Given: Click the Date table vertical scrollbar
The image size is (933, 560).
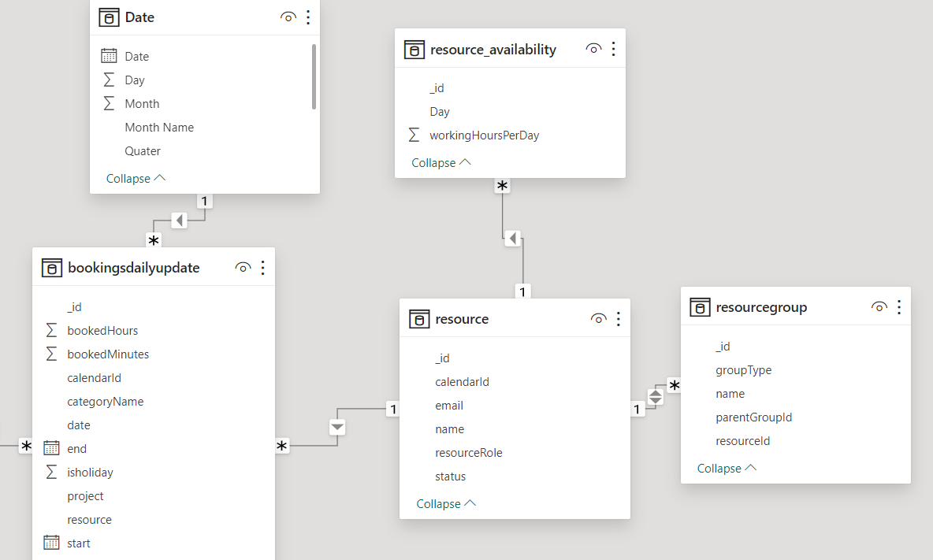Looking at the screenshot, I should (x=314, y=76).
